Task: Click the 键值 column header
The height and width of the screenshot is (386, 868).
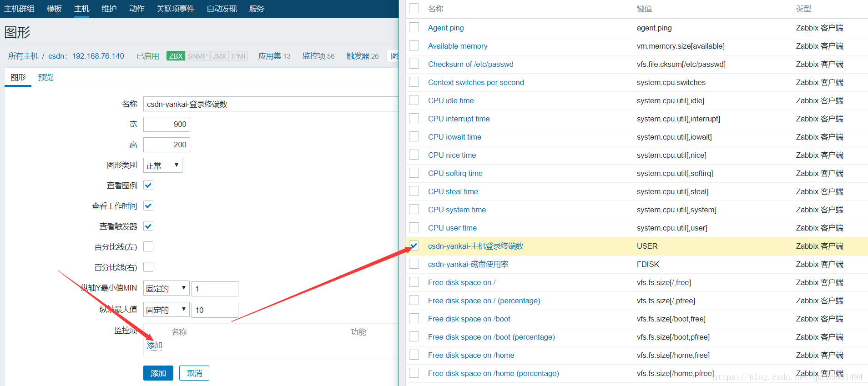Action: pos(644,9)
